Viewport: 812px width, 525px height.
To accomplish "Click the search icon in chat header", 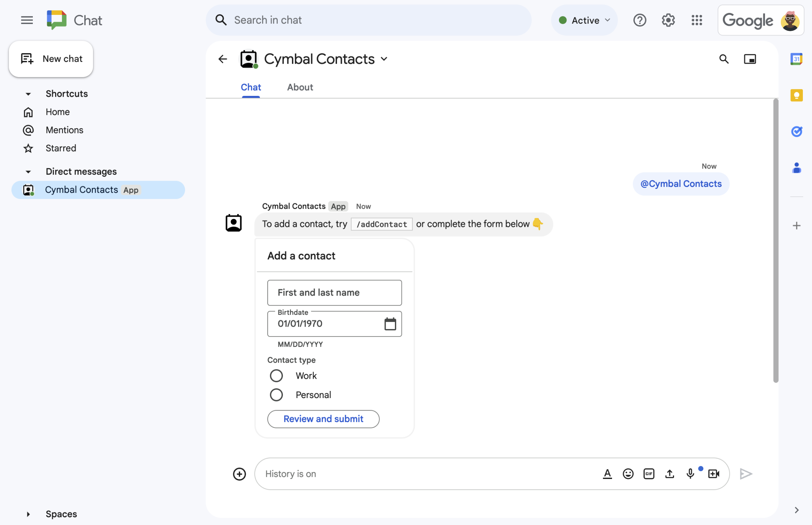I will coord(724,59).
